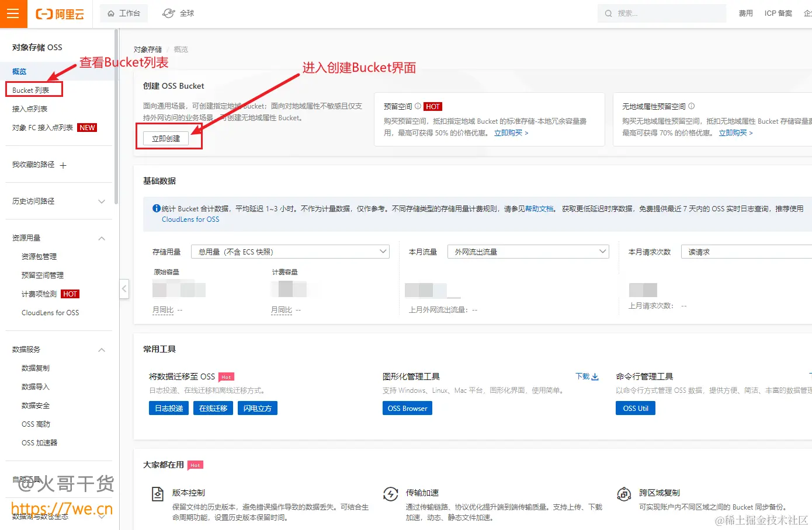Click the 我收藏的路径 label

pos(33,165)
